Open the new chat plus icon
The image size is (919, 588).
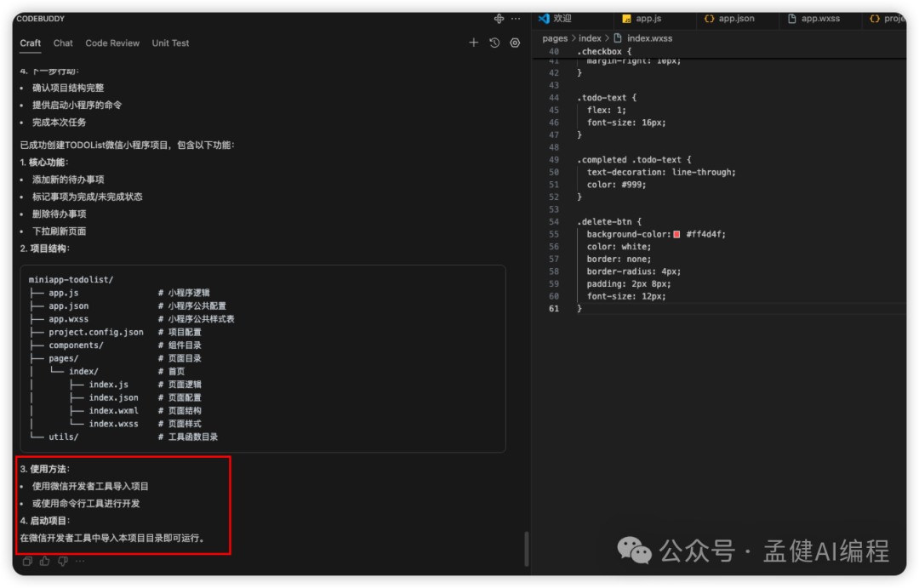point(474,43)
